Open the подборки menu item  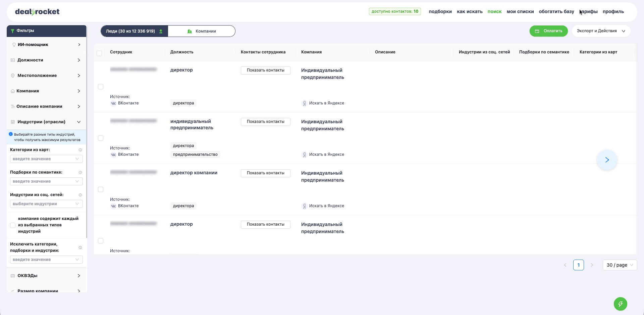(440, 12)
